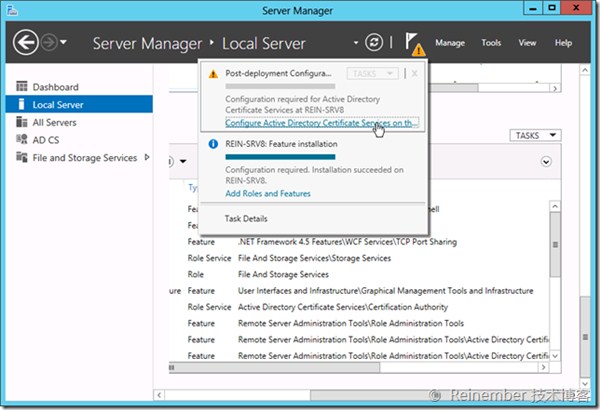The height and width of the screenshot is (410, 600).
Task: Click the back navigation arrow
Action: [x=26, y=43]
